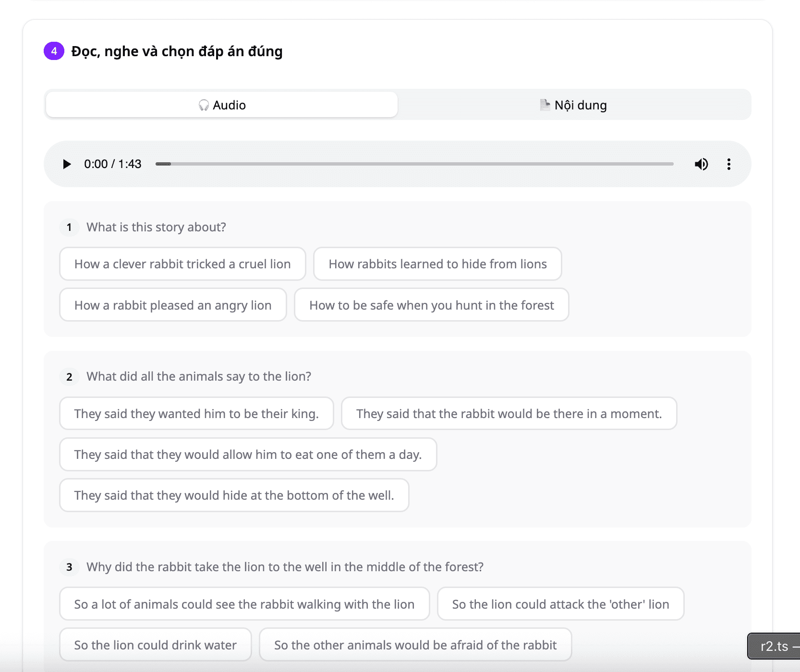Select 'rabbit would be there in a moment' answer

pyautogui.click(x=509, y=413)
